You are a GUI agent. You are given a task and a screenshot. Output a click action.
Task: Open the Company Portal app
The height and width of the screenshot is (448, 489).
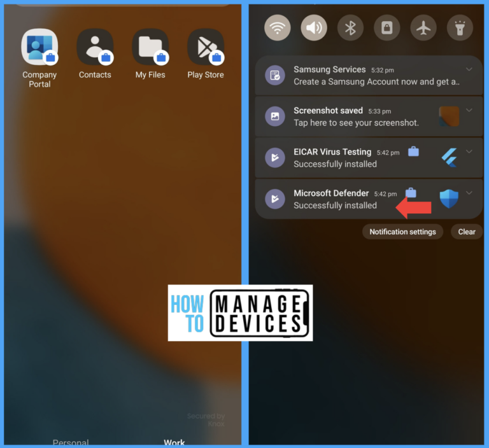tap(39, 47)
